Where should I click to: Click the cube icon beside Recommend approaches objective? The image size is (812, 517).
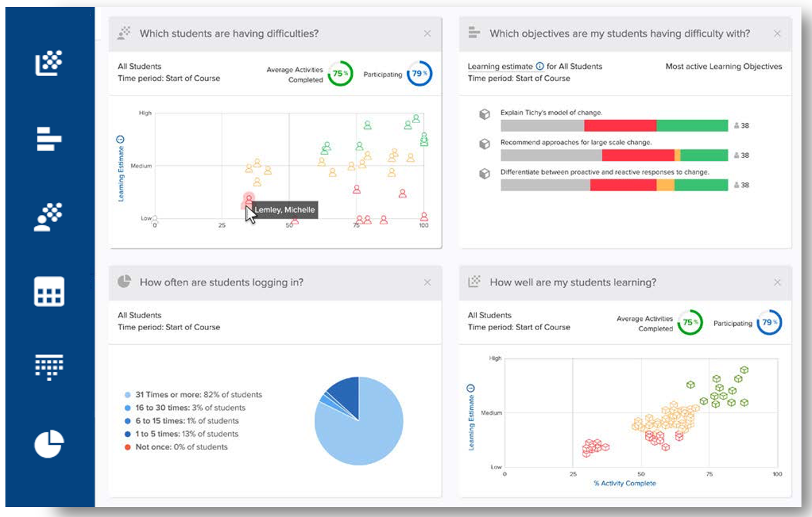point(485,143)
